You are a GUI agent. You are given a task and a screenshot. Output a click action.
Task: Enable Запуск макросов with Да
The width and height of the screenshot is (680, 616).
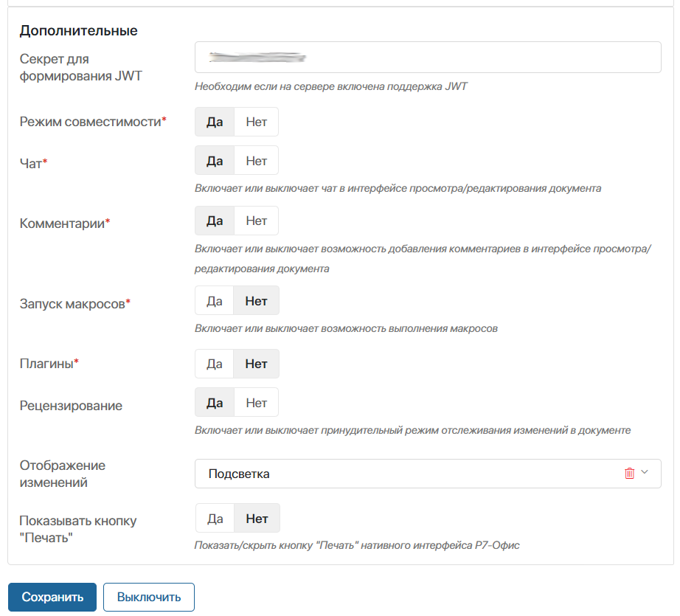tap(214, 301)
